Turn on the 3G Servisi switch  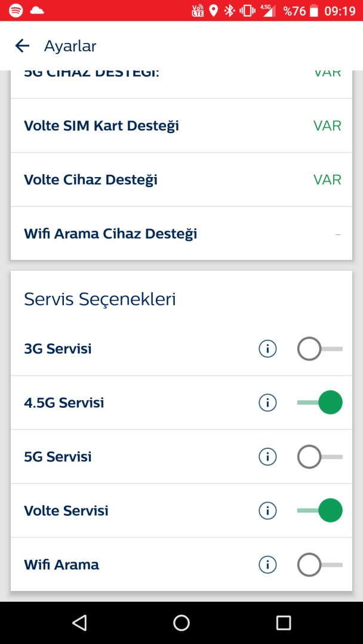pos(319,348)
